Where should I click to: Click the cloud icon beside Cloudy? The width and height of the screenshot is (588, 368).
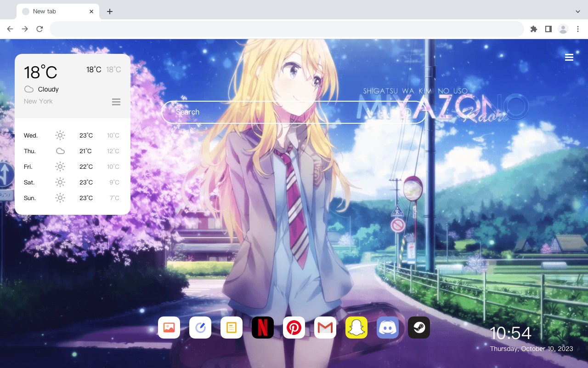tap(29, 89)
